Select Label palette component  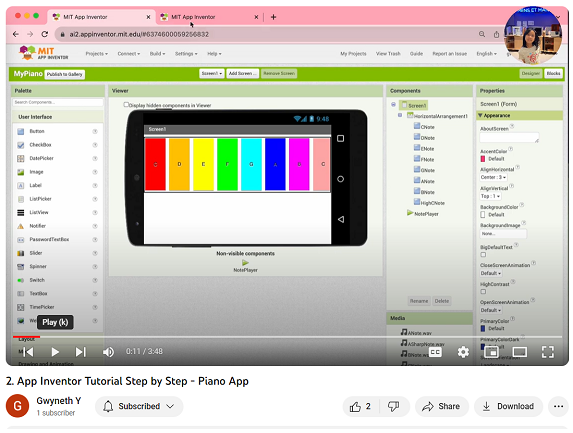pyautogui.click(x=35, y=185)
